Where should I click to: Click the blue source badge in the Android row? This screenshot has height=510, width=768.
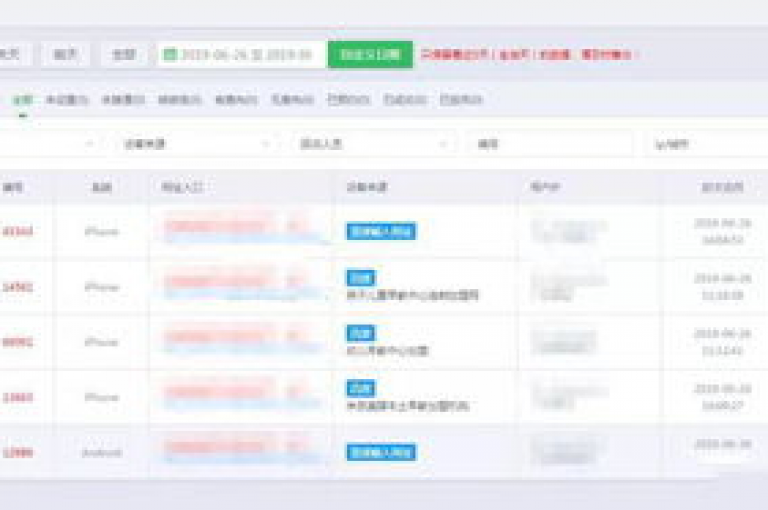point(381,452)
